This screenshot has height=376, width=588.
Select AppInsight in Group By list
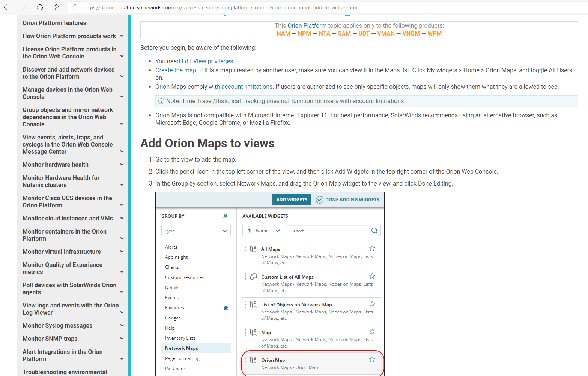[x=176, y=257]
